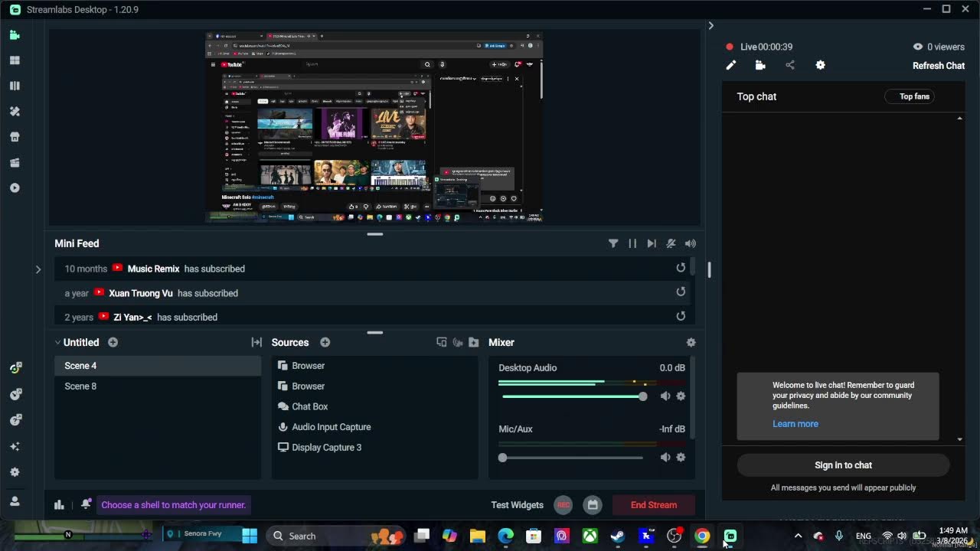The image size is (980, 551).
Task: Share the stream with share icon
Action: point(790,66)
